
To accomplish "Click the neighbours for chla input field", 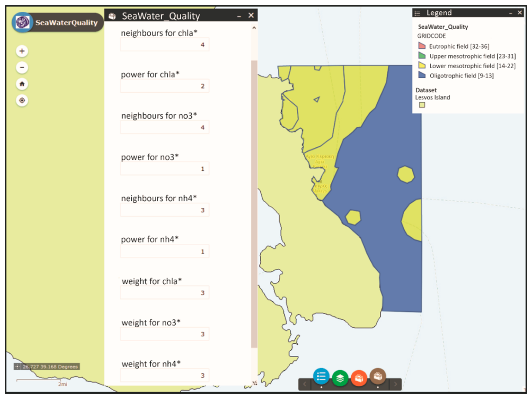I will [x=165, y=45].
